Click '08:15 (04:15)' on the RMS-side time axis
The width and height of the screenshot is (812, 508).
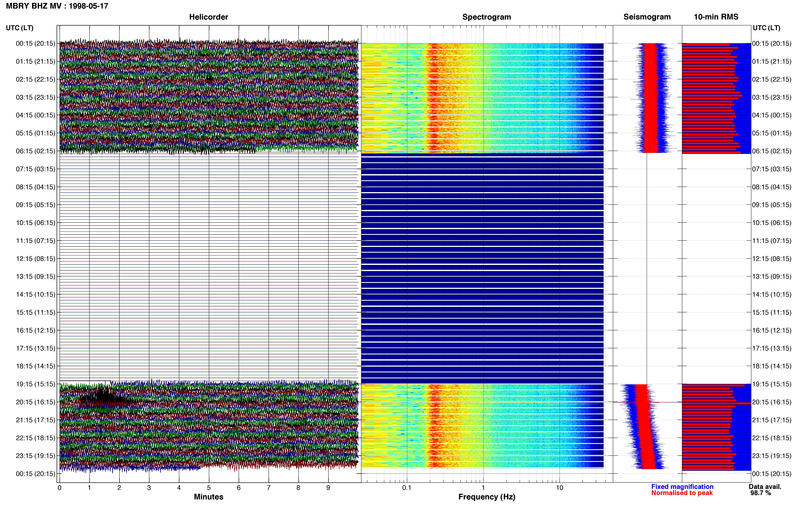pyautogui.click(x=772, y=187)
